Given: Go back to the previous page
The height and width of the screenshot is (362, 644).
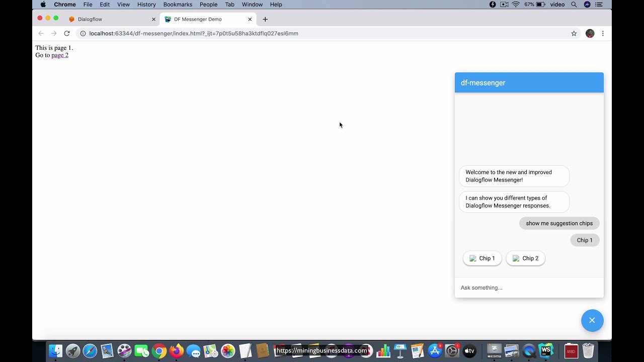Looking at the screenshot, I should (41, 33).
